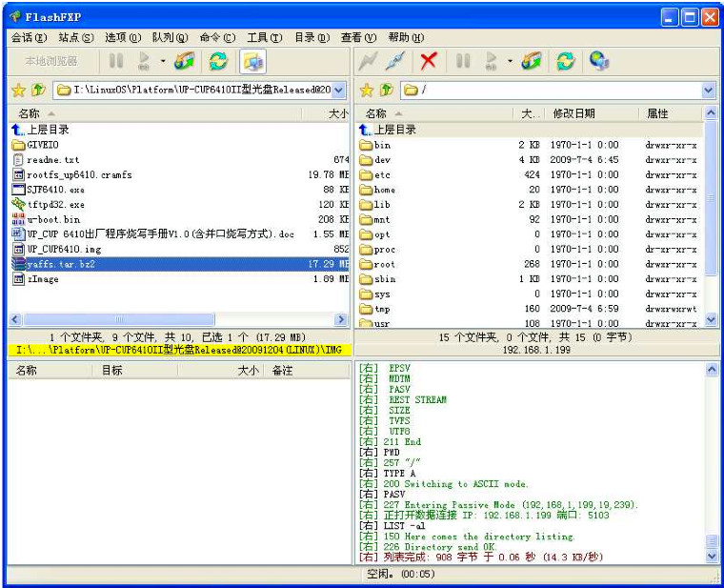Click the right pane disconnect plug icon
724x588 pixels.
point(395,61)
